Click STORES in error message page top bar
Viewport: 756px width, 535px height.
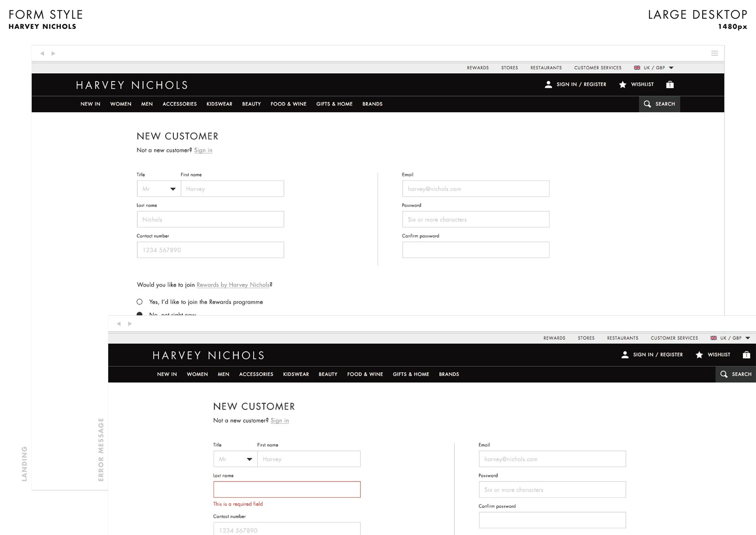[586, 338]
